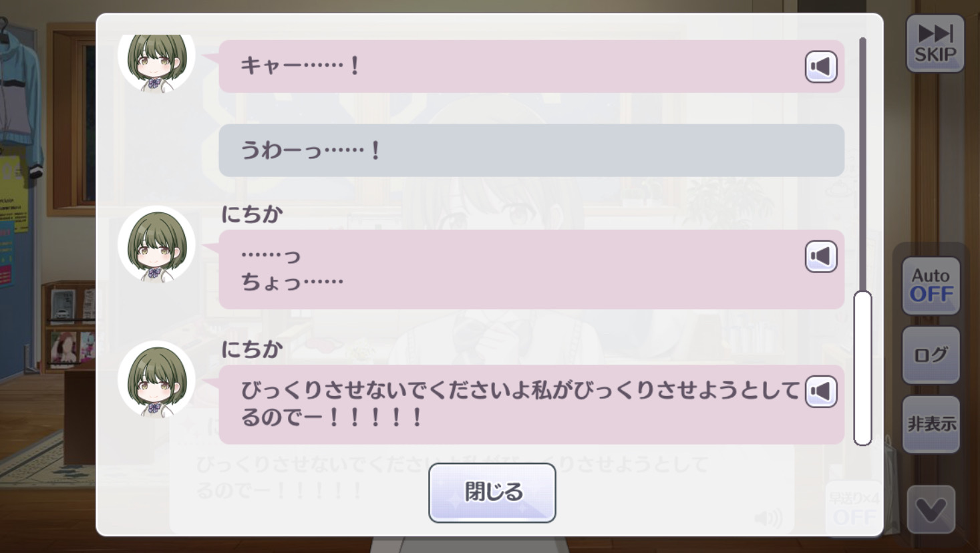Click the にちか name label above ちょっ bubble
This screenshot has height=553, width=980.
coord(252,214)
